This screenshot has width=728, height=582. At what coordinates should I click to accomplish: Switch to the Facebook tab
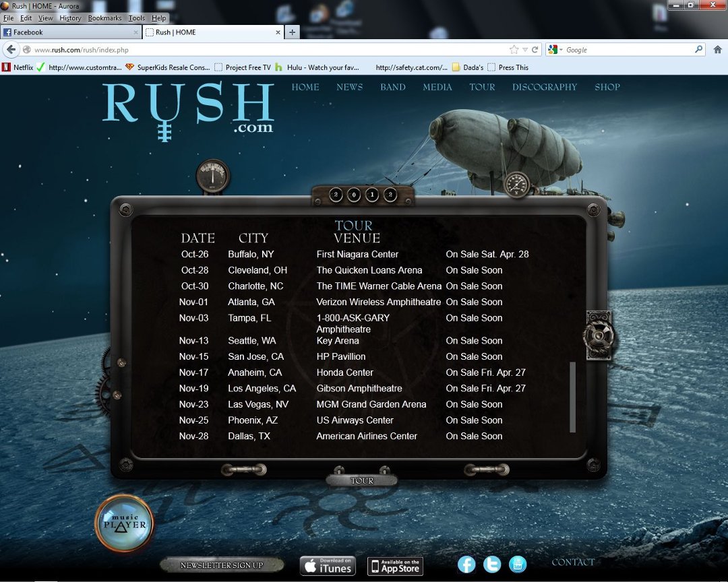coord(71,32)
